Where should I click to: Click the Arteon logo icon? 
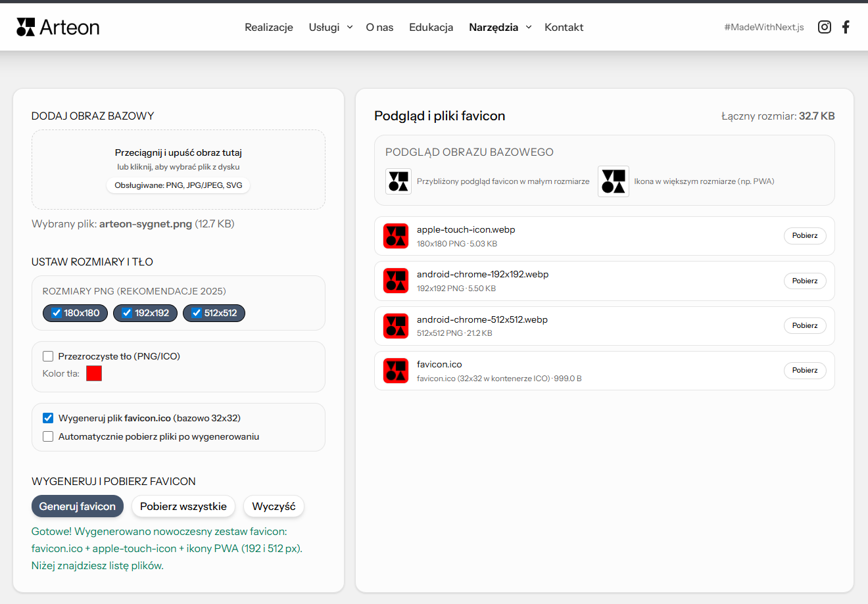[26, 26]
